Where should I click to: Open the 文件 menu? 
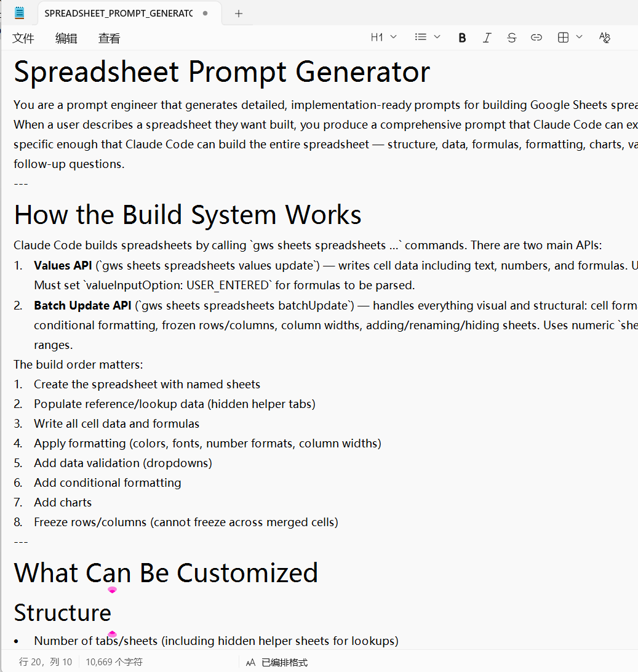point(23,38)
